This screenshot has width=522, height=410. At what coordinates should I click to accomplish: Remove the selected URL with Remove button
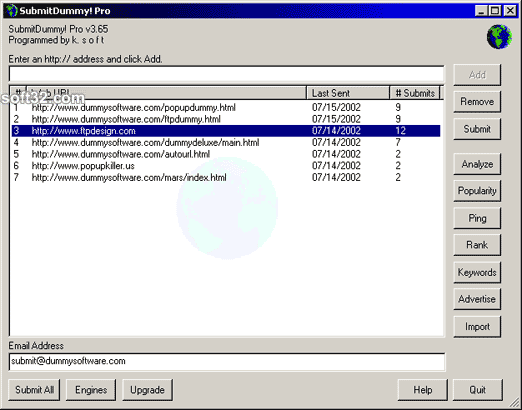coord(477,102)
